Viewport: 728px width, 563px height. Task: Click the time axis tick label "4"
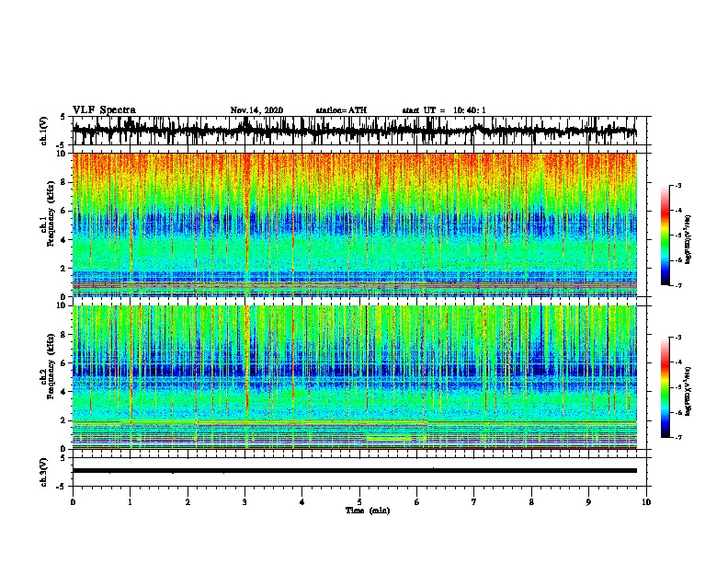click(302, 502)
